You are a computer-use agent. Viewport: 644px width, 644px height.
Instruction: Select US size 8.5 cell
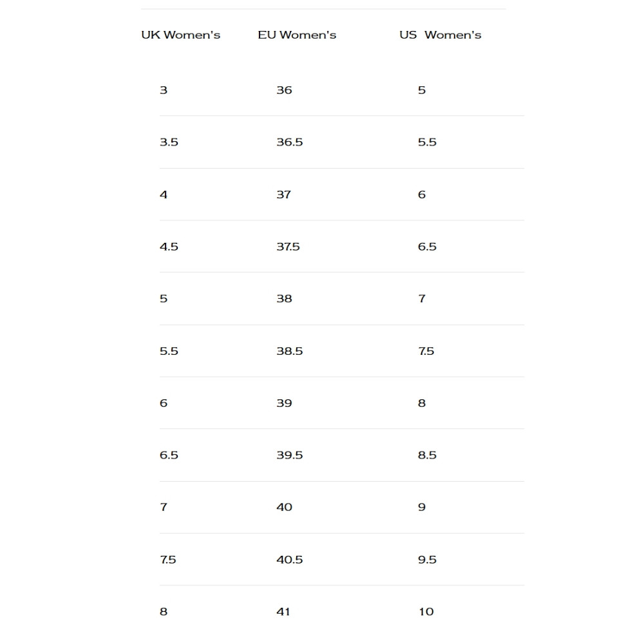427,455
